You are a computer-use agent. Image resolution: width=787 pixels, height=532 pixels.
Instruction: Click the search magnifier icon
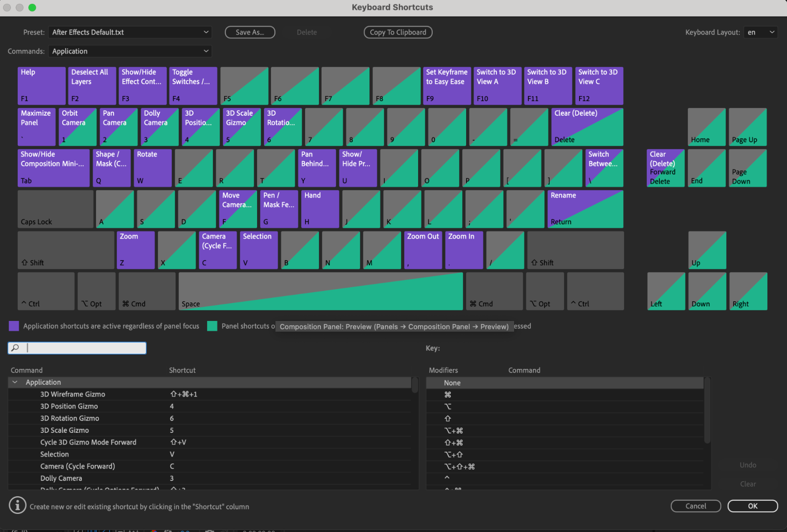pos(15,348)
